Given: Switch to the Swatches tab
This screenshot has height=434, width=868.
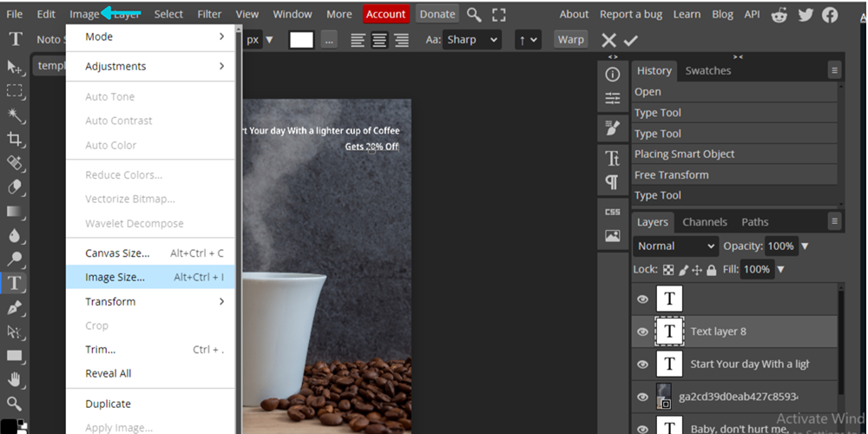Looking at the screenshot, I should point(708,71).
